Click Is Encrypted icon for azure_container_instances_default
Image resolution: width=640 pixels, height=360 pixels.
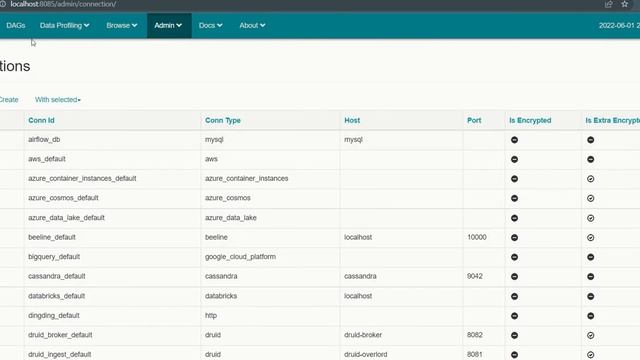point(514,179)
